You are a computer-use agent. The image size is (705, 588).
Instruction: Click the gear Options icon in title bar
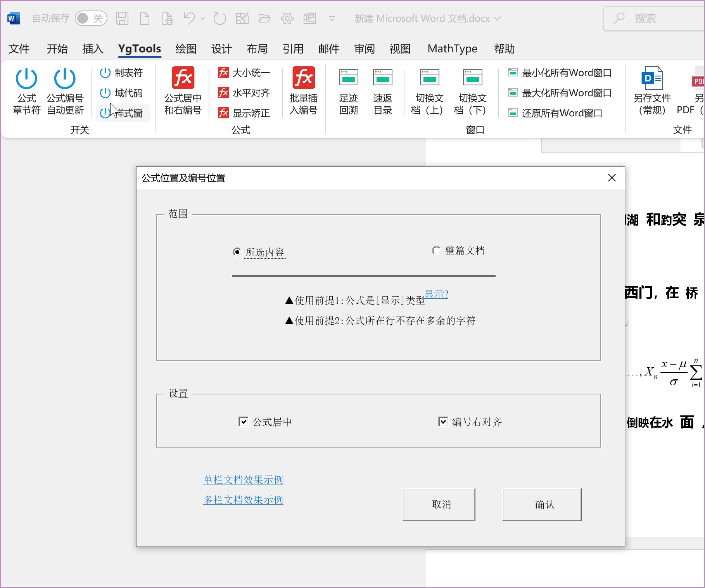tap(287, 18)
